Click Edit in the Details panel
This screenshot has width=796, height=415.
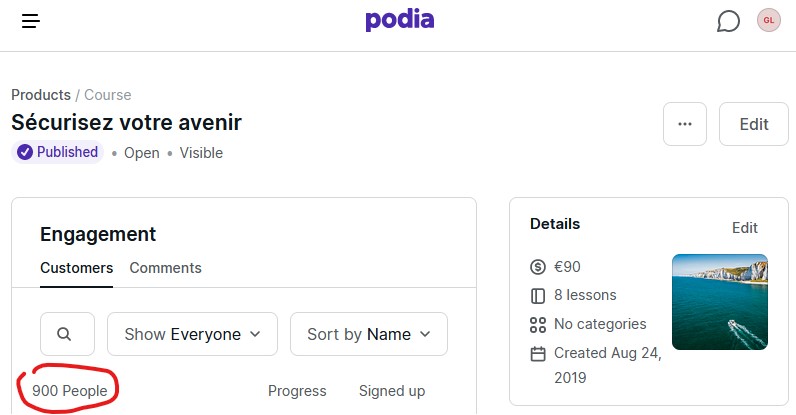(x=744, y=228)
